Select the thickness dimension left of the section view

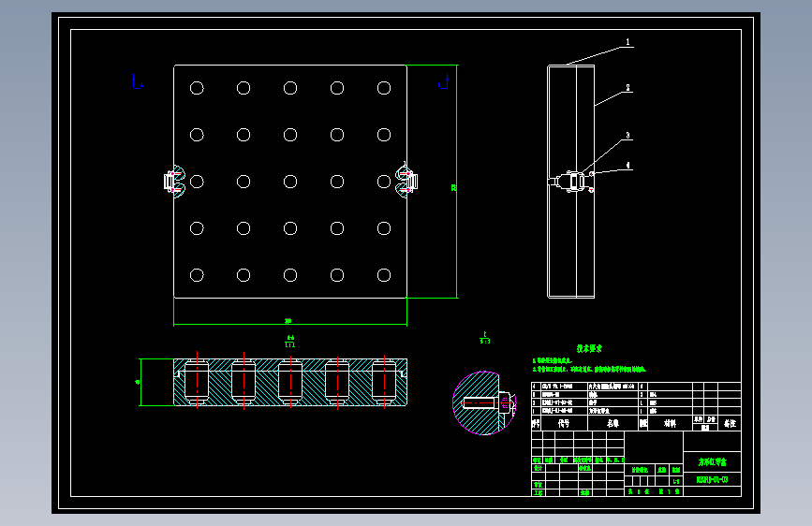(138, 382)
